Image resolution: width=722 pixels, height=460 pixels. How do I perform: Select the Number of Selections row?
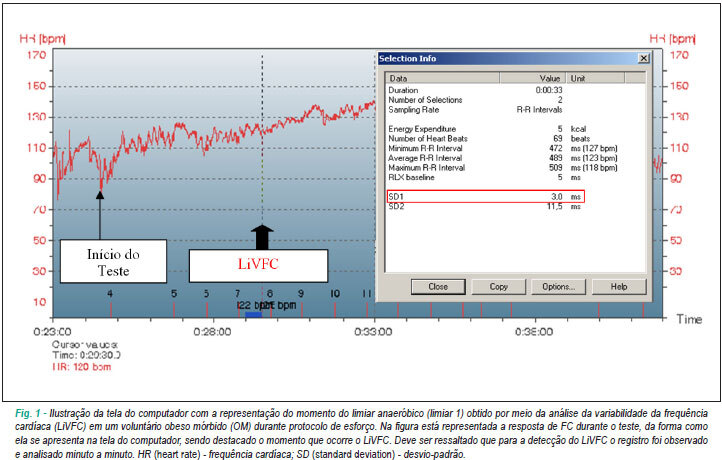(x=515, y=100)
